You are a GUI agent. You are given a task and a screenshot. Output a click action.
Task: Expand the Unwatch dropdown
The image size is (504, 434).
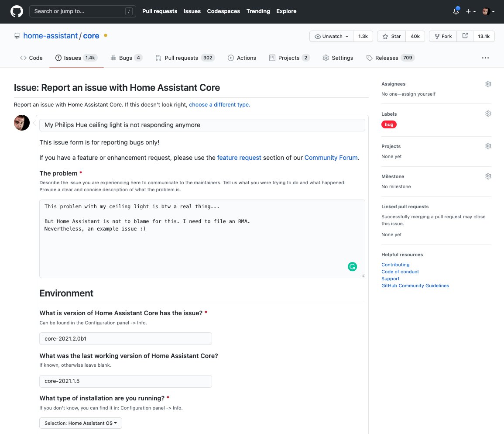(x=331, y=36)
